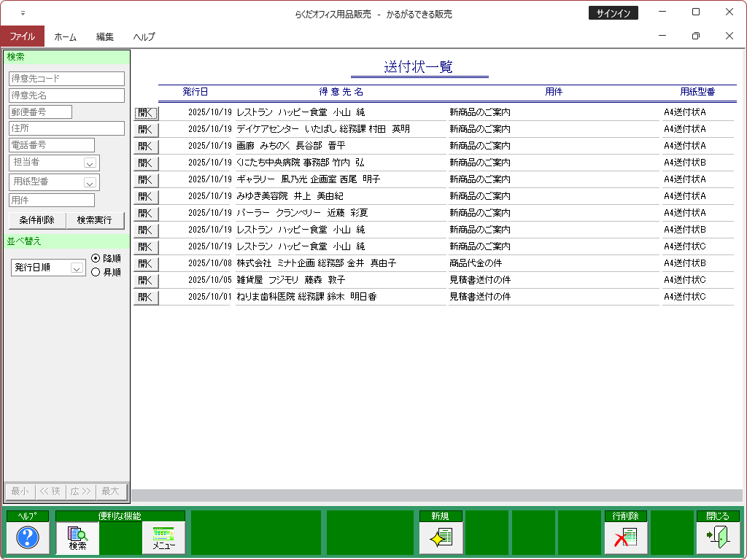
Task: Select 降順 descending sort order
Action: point(96,258)
